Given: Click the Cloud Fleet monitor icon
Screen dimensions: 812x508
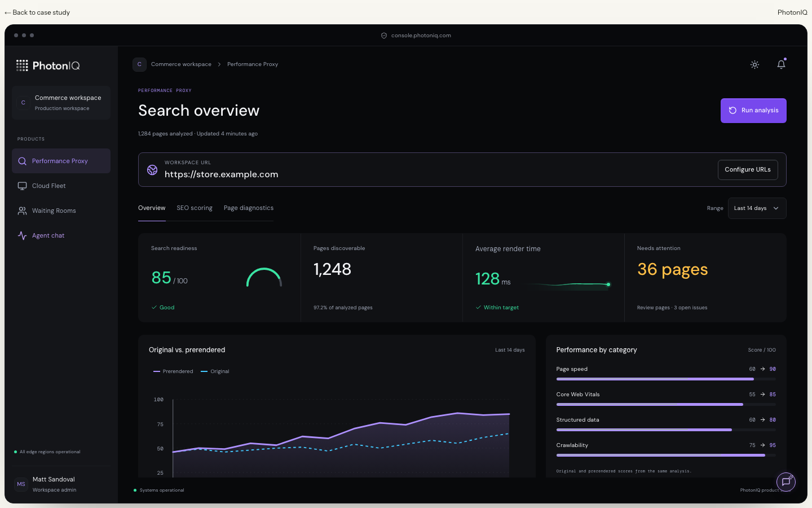Looking at the screenshot, I should [x=23, y=186].
